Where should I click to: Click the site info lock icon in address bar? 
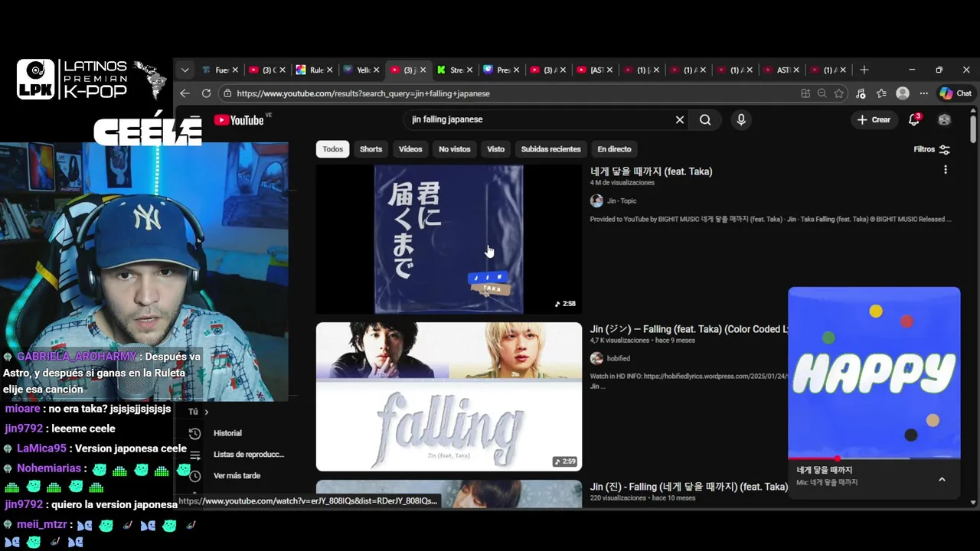[226, 93]
